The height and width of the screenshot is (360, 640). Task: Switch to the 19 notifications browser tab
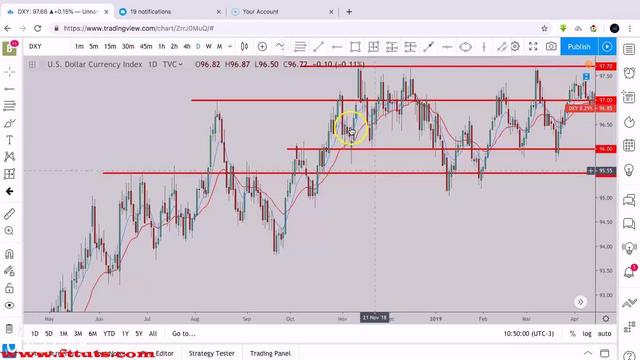point(170,12)
